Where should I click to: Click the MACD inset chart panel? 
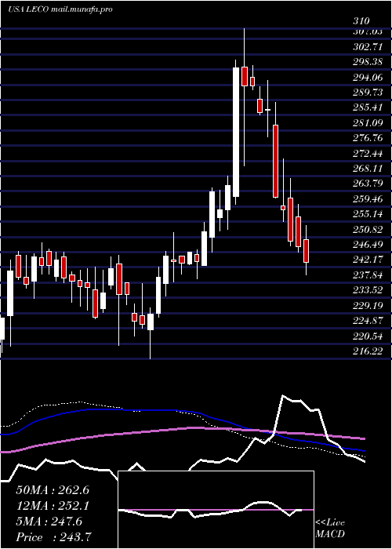(216, 510)
